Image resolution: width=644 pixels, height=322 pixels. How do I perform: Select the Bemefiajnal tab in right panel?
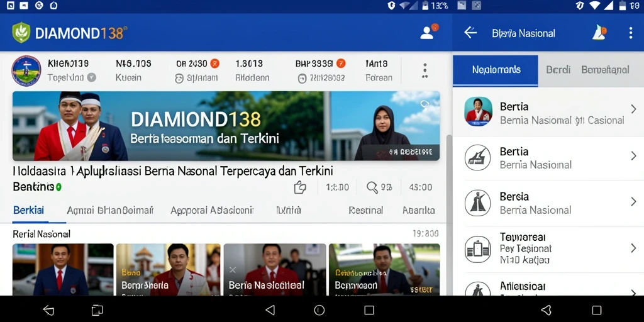[x=606, y=70]
